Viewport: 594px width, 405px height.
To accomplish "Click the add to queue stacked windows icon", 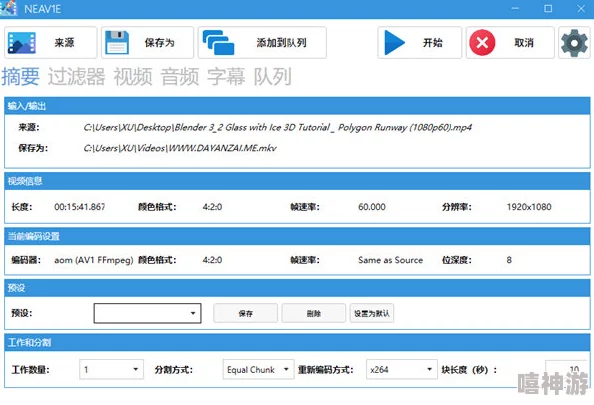I will point(218,42).
